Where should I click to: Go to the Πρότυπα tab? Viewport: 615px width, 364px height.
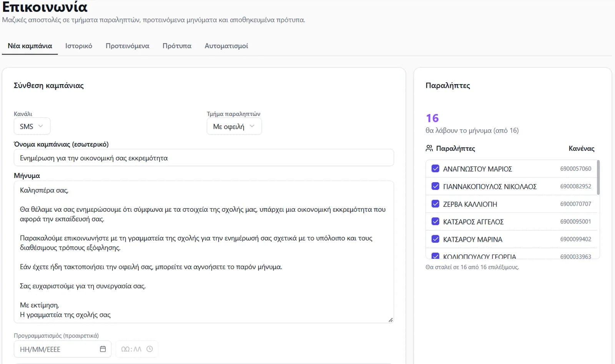pyautogui.click(x=177, y=46)
